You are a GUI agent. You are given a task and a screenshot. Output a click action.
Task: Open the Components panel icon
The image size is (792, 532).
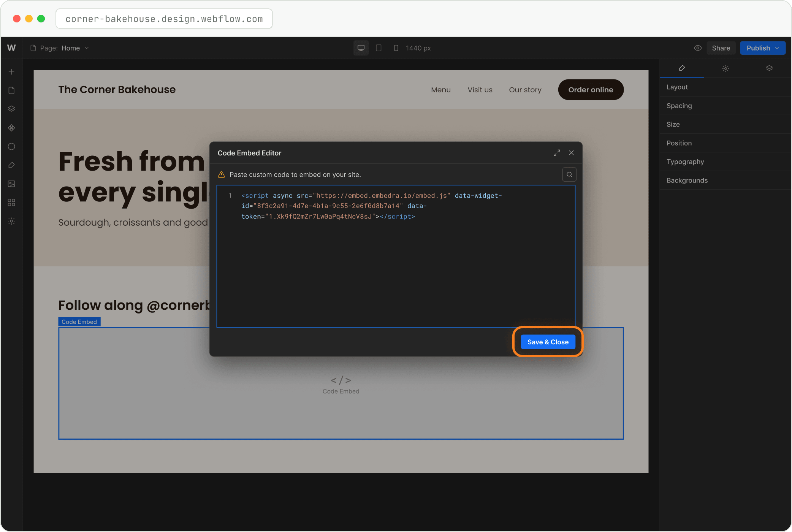[11, 128]
